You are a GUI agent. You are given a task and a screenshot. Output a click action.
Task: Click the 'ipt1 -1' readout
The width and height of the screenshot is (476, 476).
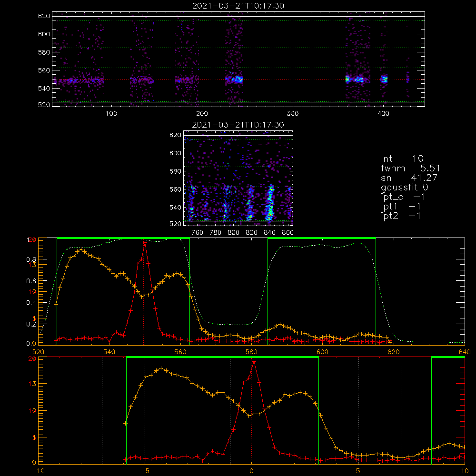[401, 207]
